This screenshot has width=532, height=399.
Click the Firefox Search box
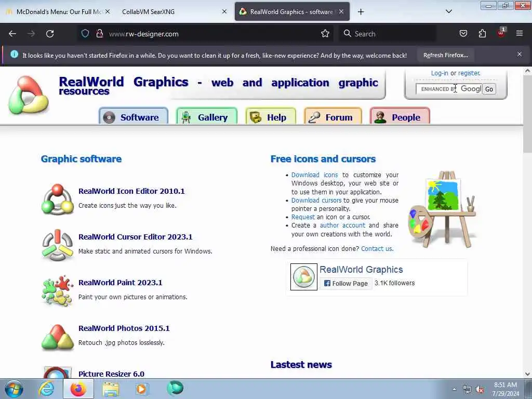388,34
